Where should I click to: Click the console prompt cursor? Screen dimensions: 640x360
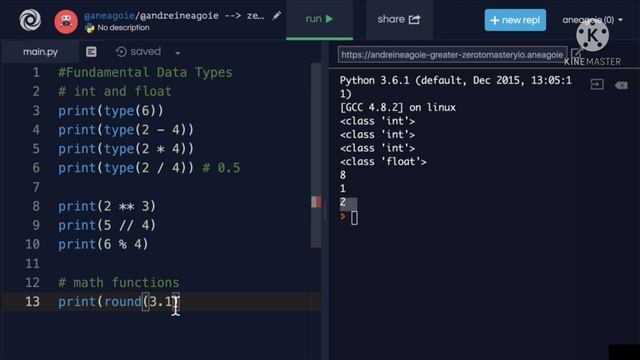point(354,218)
